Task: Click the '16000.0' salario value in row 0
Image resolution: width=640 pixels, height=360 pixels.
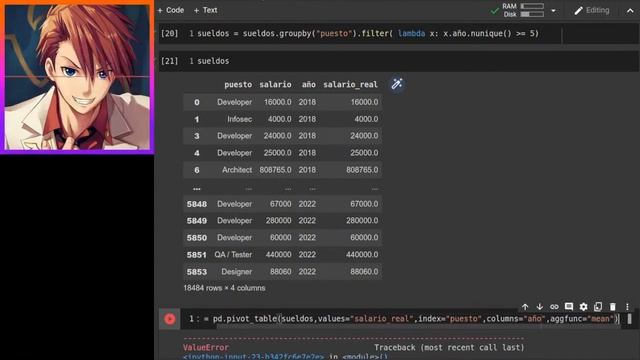Action: 278,102
